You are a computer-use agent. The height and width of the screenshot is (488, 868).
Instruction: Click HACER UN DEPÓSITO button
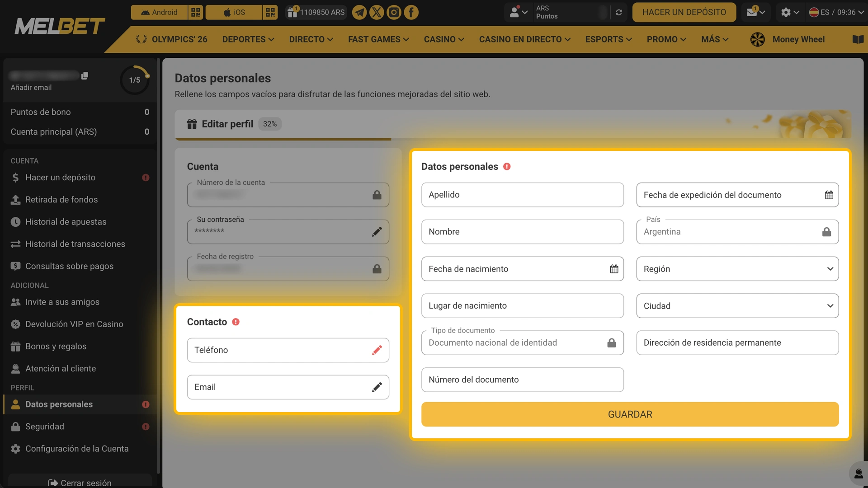click(684, 12)
